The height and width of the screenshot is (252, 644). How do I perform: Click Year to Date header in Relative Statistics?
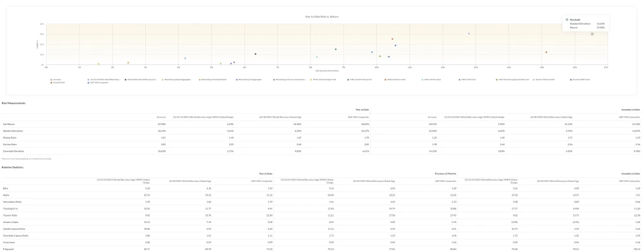(x=265, y=174)
